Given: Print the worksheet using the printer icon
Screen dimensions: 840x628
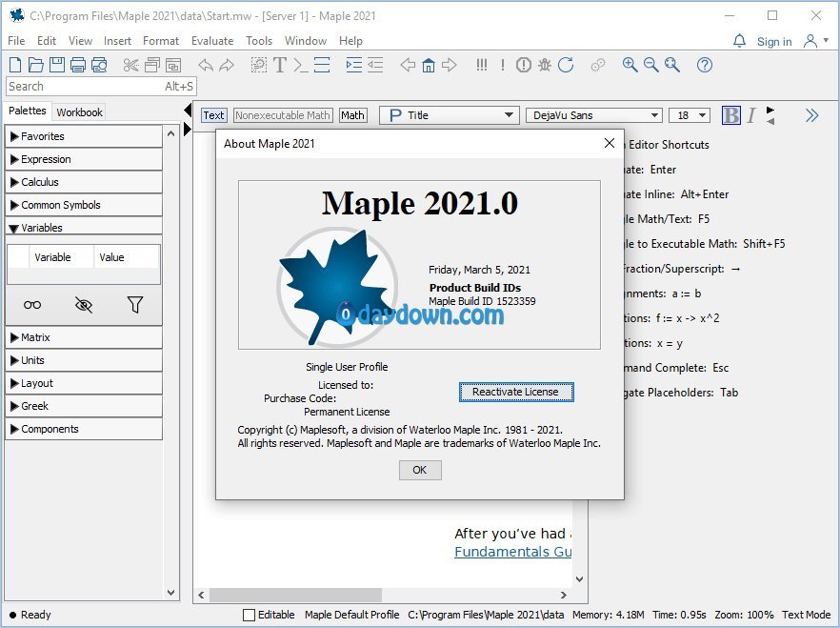Looking at the screenshot, I should click(78, 65).
